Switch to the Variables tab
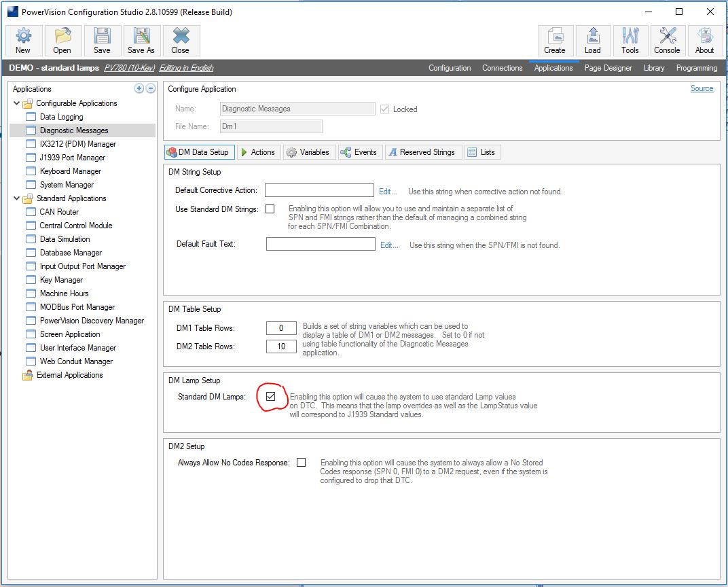Viewport: 728px width, 587px height. 309,152
